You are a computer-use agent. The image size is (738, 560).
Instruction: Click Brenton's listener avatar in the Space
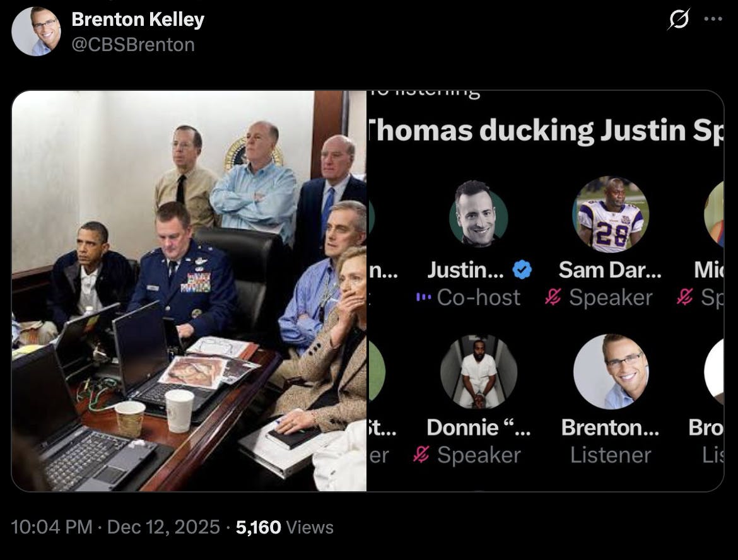point(611,372)
